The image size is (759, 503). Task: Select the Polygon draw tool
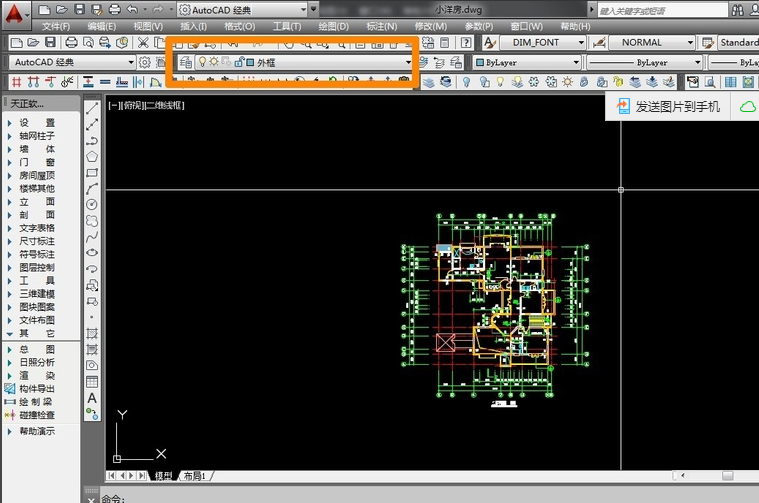pos(92,156)
